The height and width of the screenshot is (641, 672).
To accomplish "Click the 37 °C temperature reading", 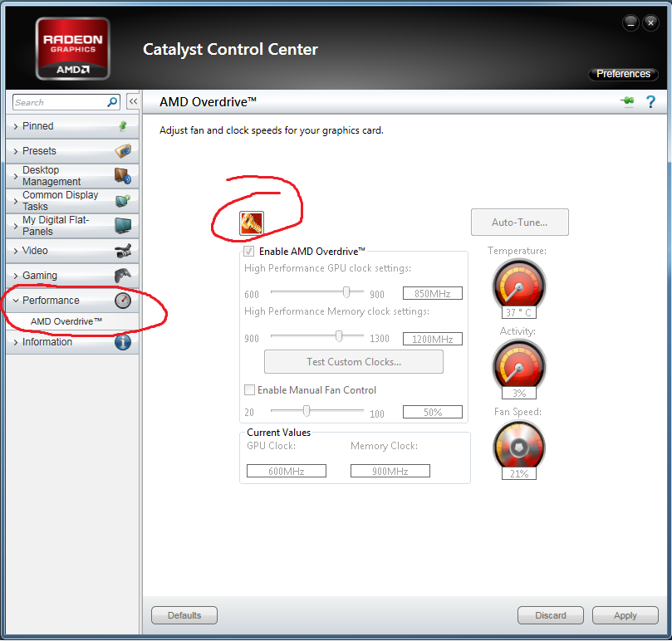I will [519, 312].
